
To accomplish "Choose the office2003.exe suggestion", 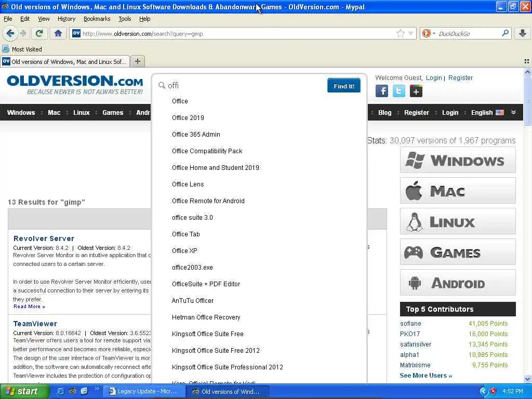I will pyautogui.click(x=192, y=268).
